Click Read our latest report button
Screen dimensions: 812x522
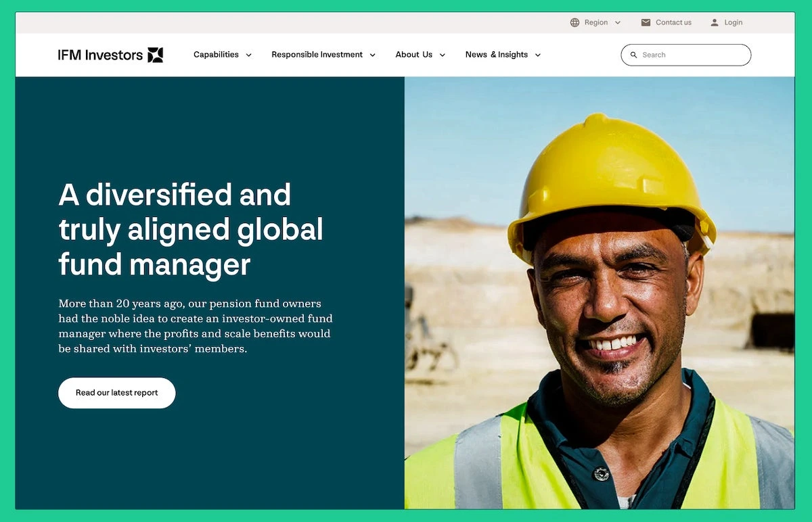[116, 393]
